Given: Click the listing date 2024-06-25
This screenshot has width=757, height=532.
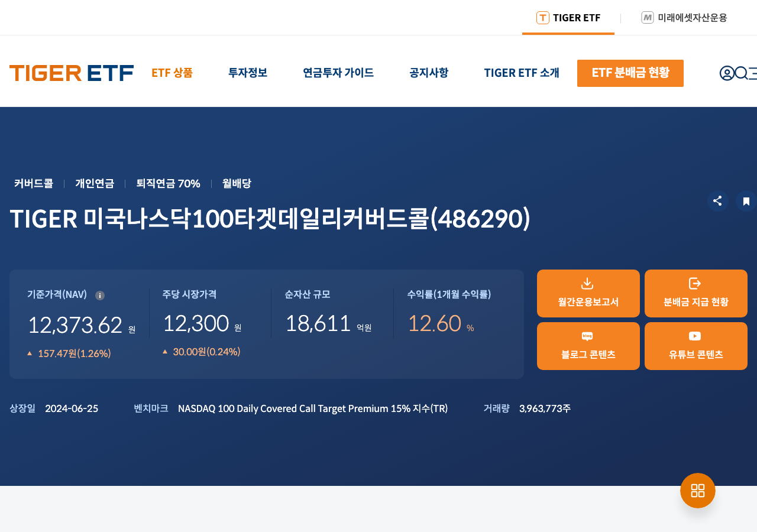Looking at the screenshot, I should (72, 408).
